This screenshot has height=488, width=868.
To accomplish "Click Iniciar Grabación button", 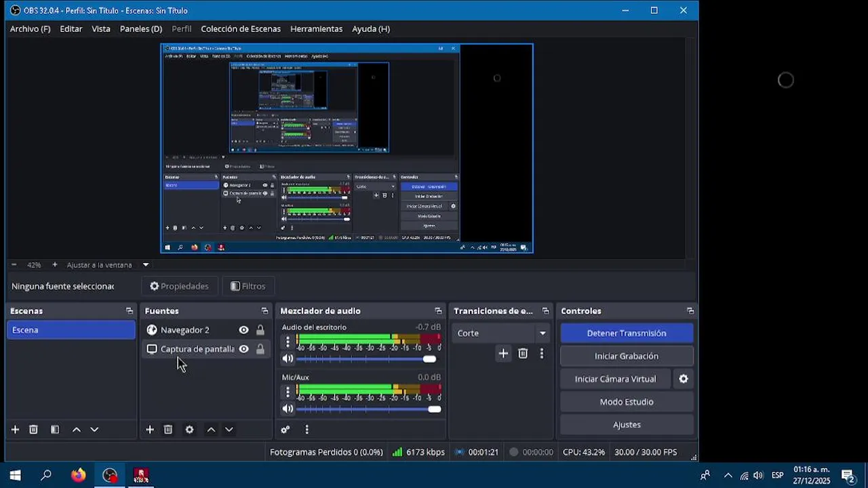I will (x=627, y=356).
